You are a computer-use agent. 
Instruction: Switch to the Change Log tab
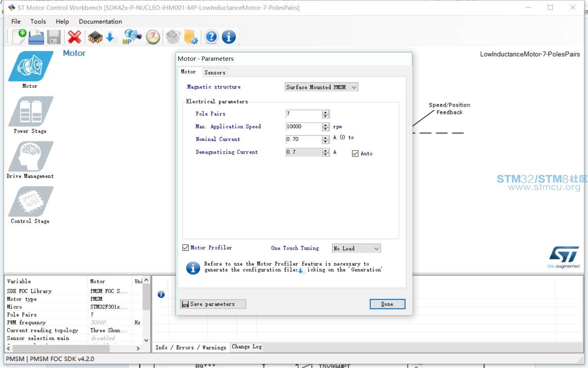coord(247,346)
